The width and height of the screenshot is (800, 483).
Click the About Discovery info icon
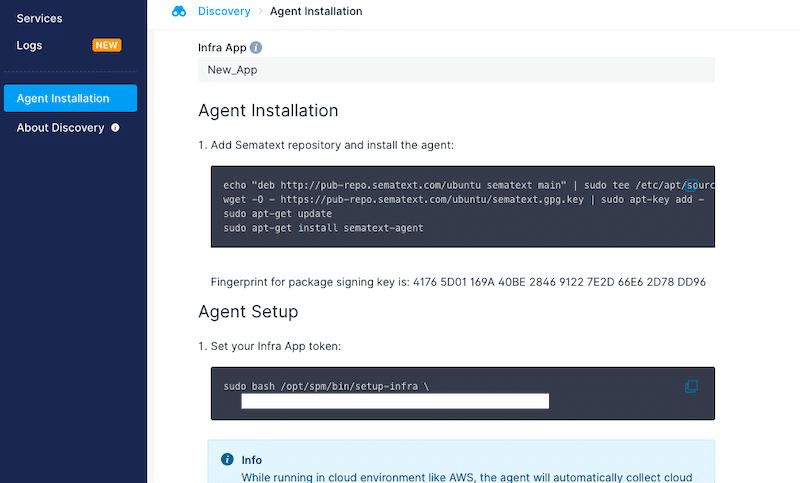(x=115, y=128)
